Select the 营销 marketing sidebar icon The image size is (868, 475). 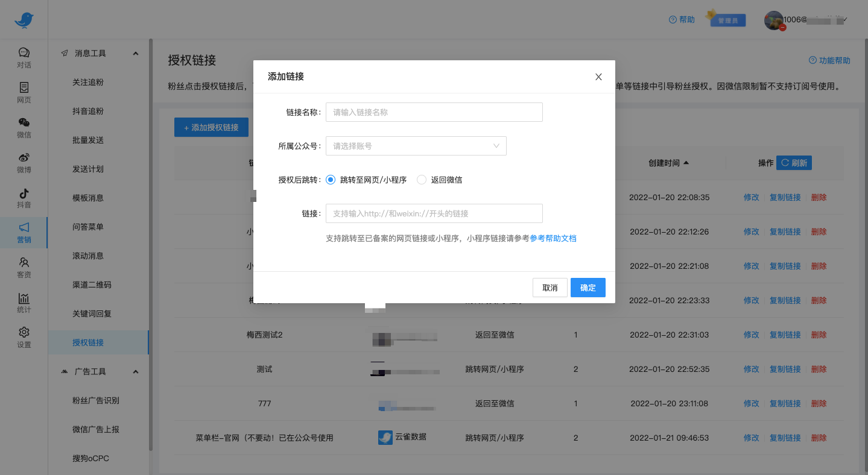24,233
